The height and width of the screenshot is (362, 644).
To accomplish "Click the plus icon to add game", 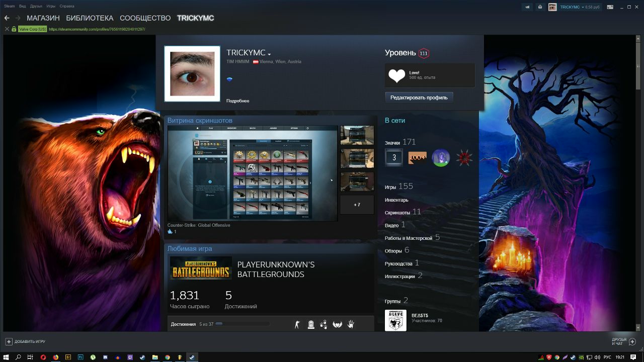I will point(9,341).
